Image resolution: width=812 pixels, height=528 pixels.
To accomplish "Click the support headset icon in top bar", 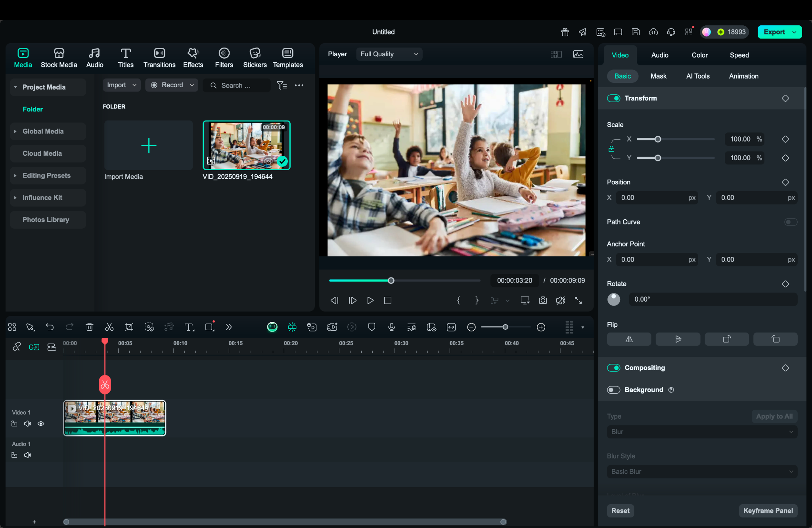I will (x=671, y=32).
